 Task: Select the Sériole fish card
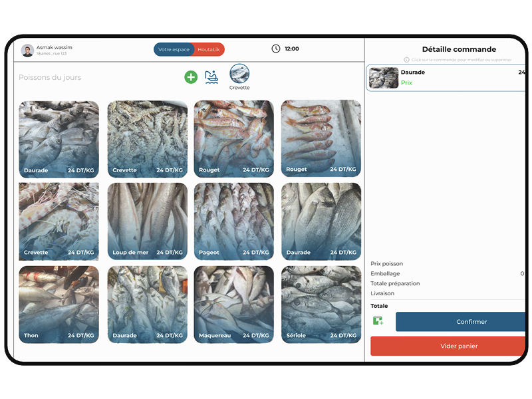[321, 305]
